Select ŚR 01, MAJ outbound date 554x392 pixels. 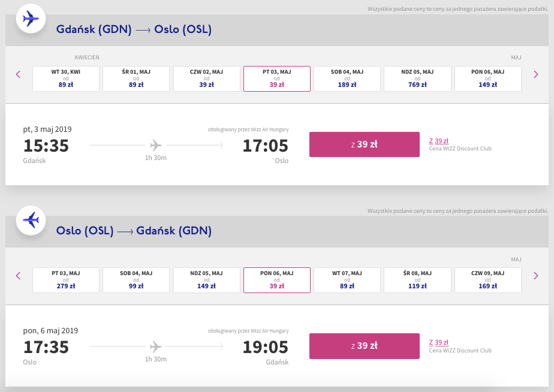pos(136,79)
